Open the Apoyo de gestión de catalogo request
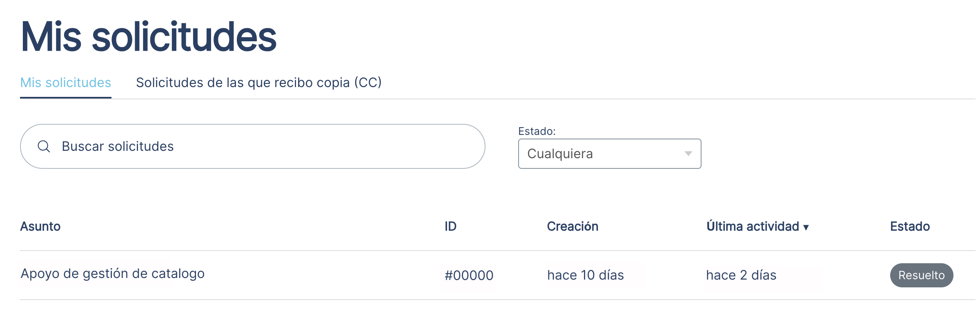The image size is (980, 336). (x=113, y=273)
